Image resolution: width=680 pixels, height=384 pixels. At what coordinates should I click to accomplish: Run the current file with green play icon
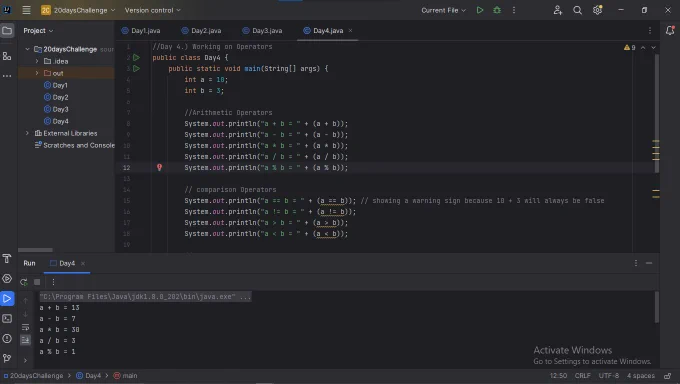pos(480,10)
